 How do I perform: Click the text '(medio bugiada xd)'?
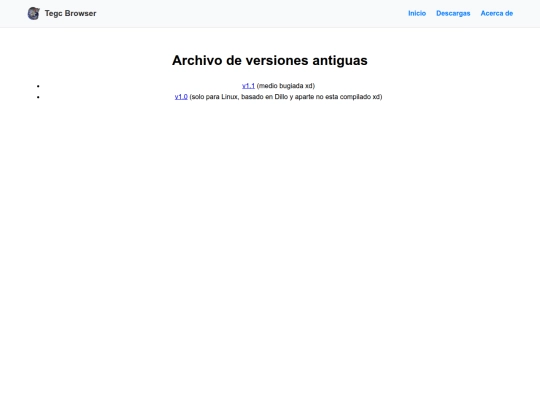[x=286, y=86]
